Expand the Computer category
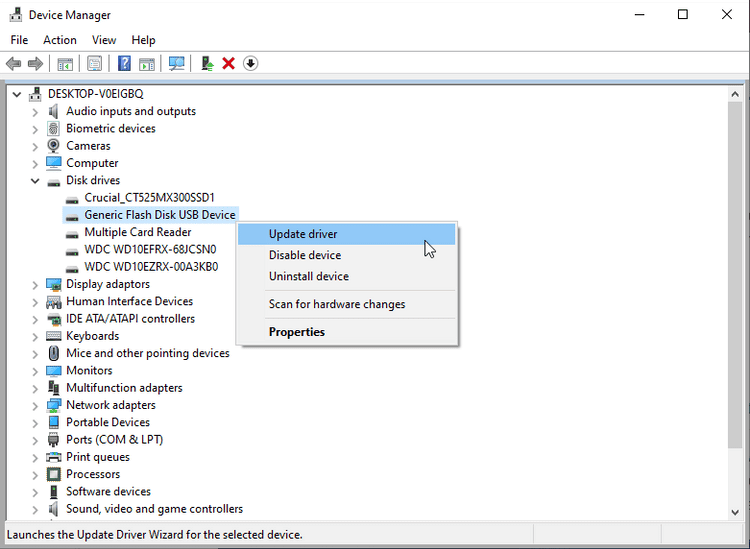This screenshot has width=750, height=549. pyautogui.click(x=35, y=164)
